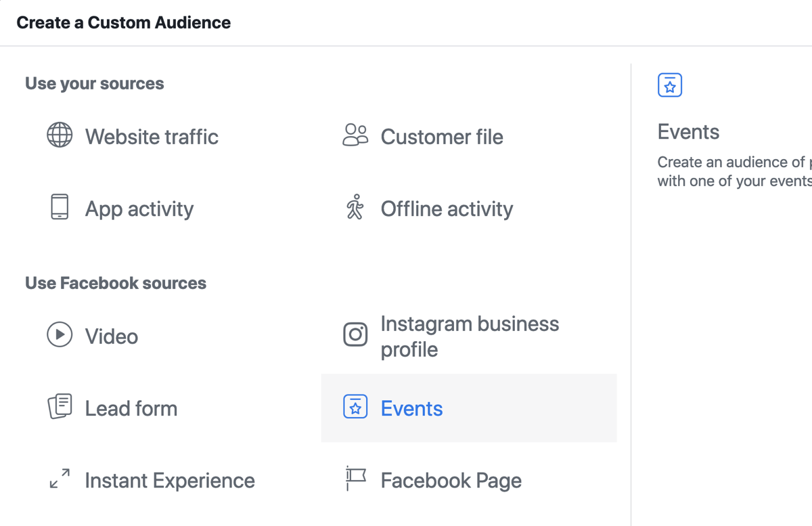Click the Lead form pages icon
The image size is (812, 526).
tap(60, 408)
